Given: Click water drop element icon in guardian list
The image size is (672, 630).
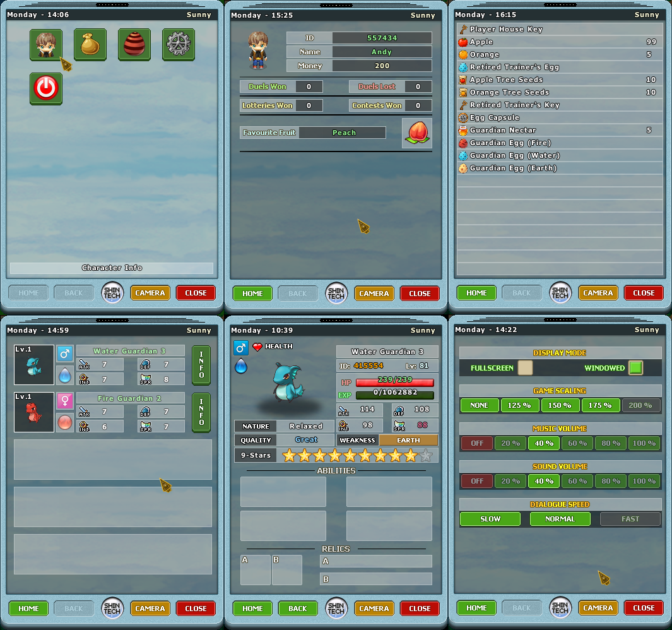Looking at the screenshot, I should pos(65,375).
